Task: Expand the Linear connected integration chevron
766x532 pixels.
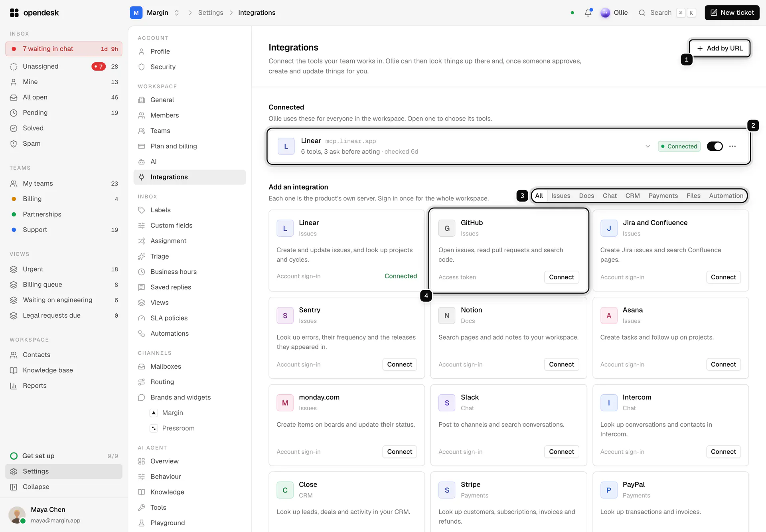Action: coord(648,146)
